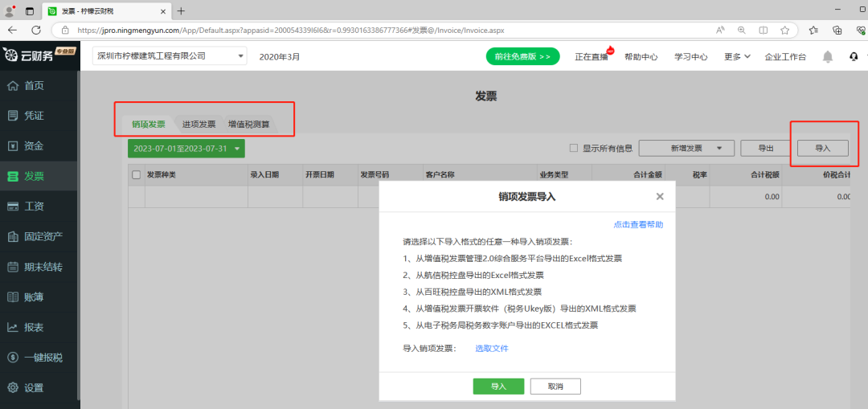Click the 发票种类 column header
The height and width of the screenshot is (409, 868).
161,175
